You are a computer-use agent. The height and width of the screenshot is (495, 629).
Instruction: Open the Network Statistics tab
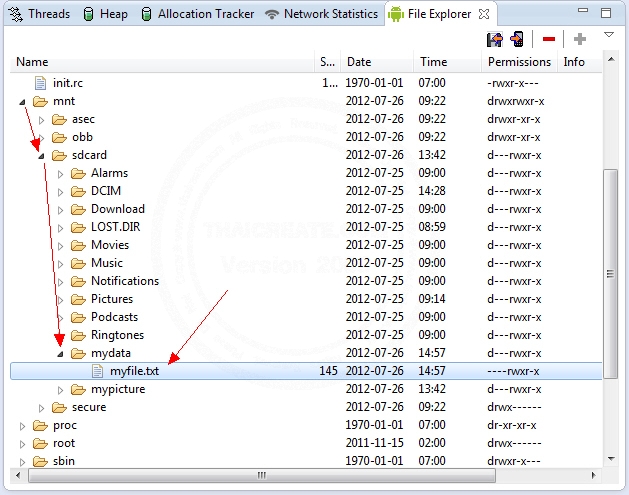(321, 14)
